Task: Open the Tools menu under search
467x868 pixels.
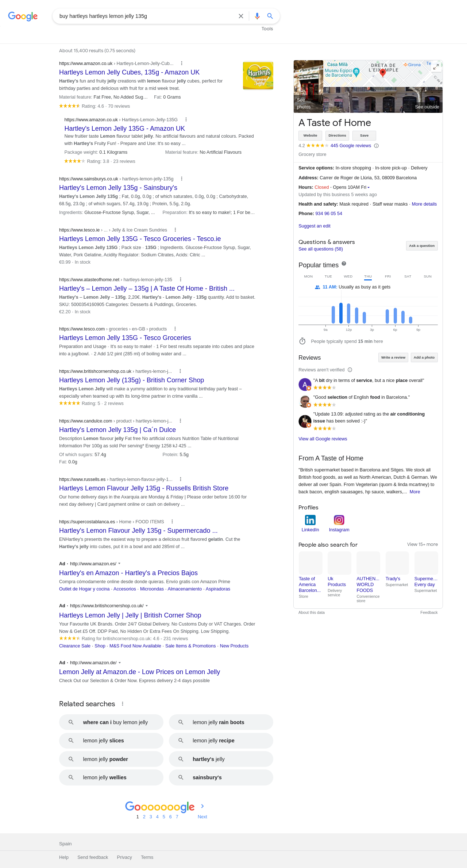Action: 267,29
